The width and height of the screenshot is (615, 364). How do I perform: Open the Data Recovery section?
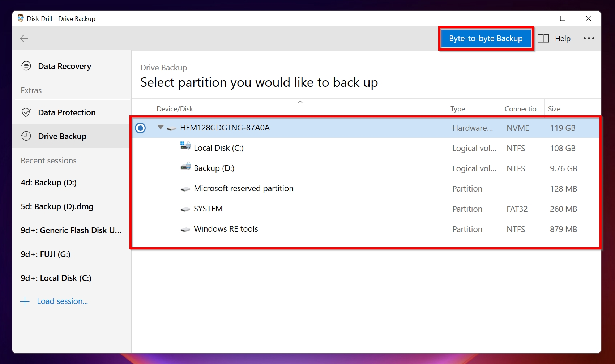71,66
